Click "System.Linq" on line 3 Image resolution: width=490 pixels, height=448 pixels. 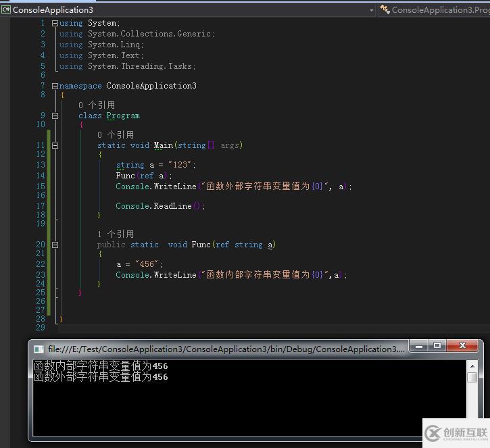pos(114,45)
